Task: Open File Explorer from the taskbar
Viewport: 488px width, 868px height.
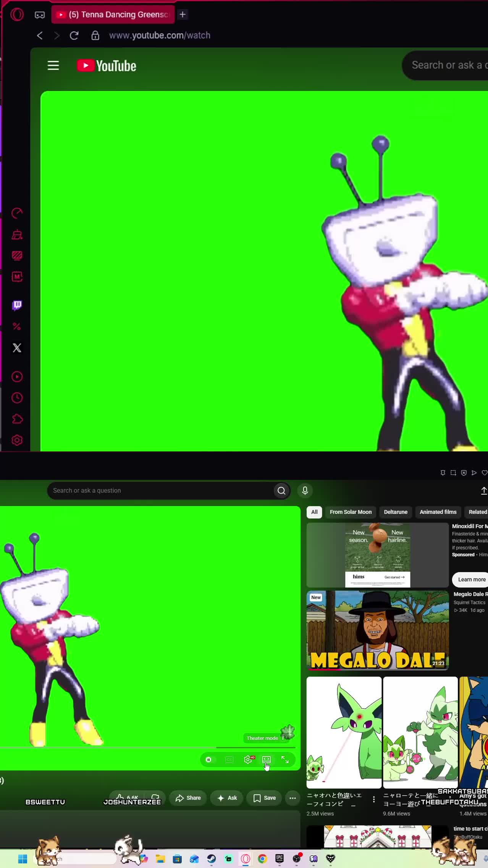Action: point(160,859)
